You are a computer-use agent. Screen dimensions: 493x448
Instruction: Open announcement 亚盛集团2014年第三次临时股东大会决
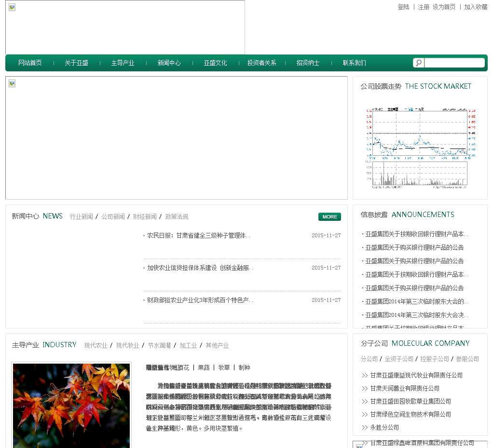417,315
